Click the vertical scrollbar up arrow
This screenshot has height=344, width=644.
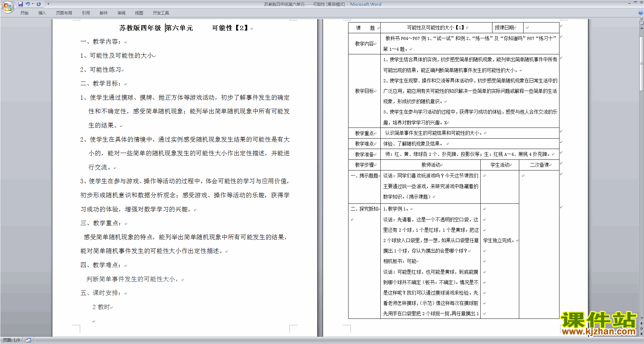(642, 28)
